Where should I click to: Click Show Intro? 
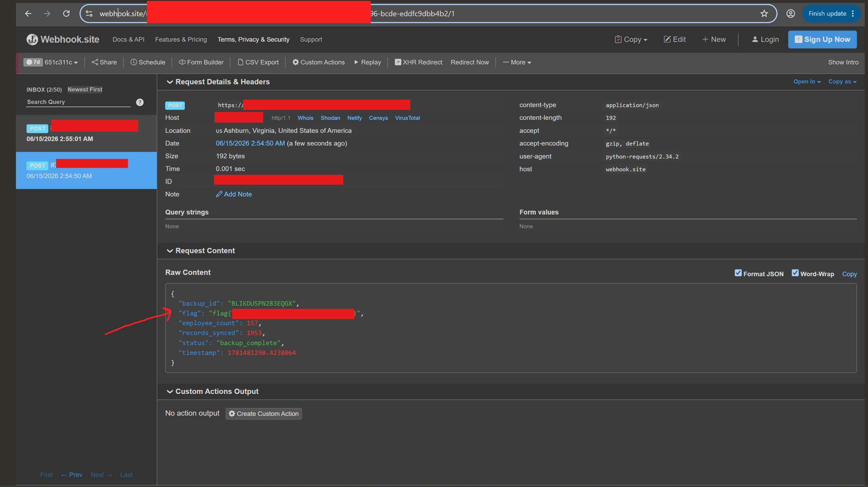843,62
